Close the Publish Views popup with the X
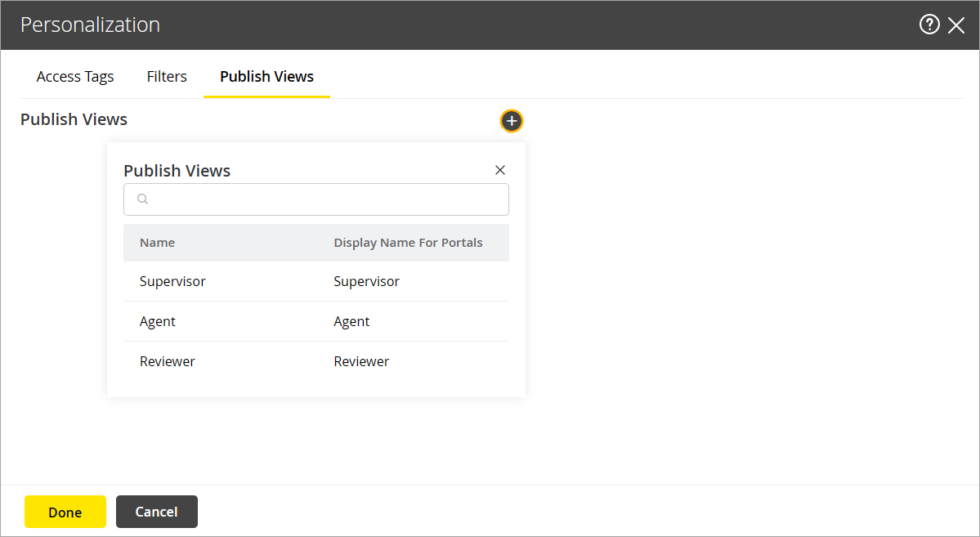The image size is (980, 537). tap(499, 170)
